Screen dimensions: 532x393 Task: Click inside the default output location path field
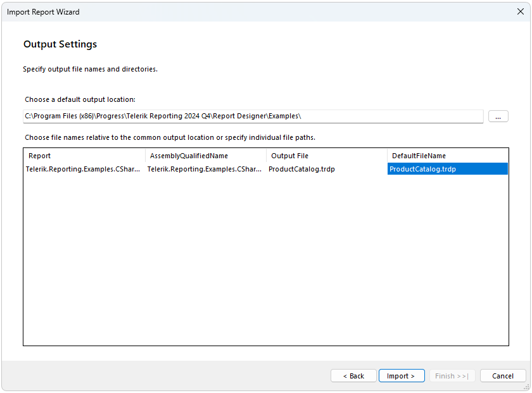253,116
